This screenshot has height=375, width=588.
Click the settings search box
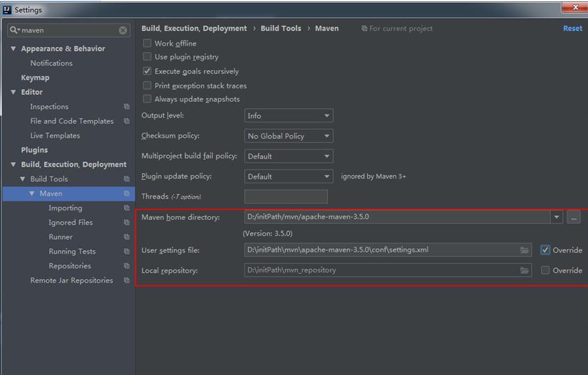point(69,30)
